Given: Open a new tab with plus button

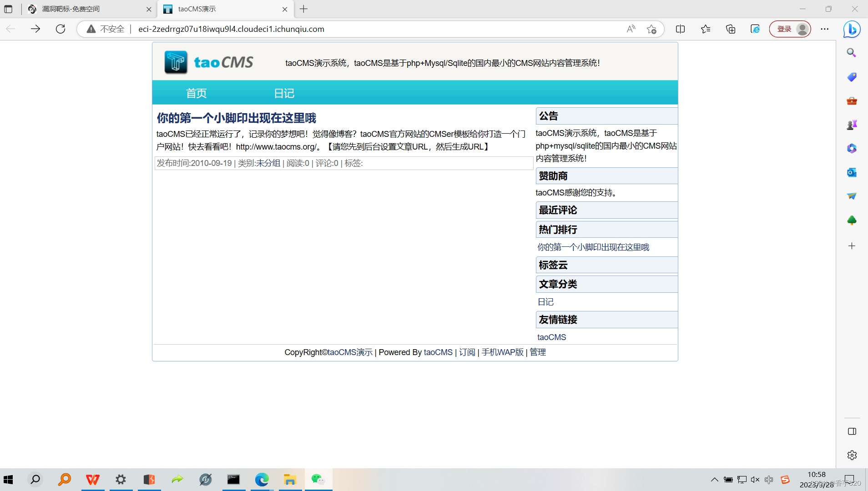Looking at the screenshot, I should pyautogui.click(x=304, y=9).
